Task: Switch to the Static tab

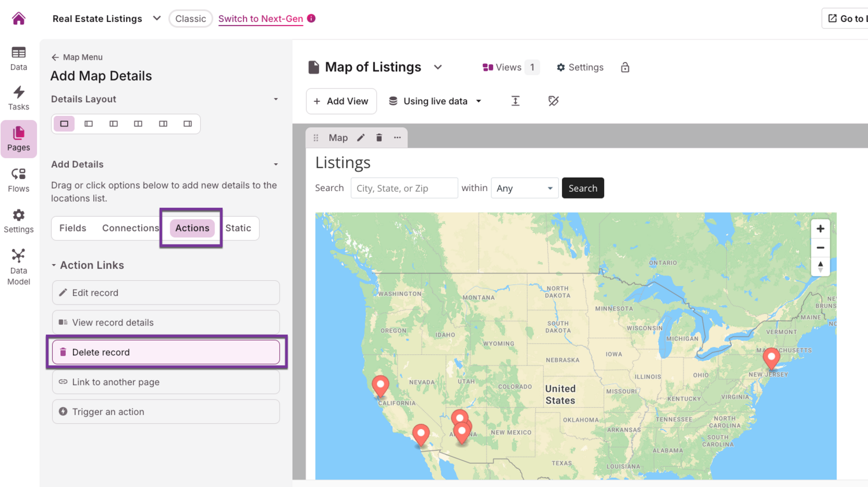Action: point(238,228)
